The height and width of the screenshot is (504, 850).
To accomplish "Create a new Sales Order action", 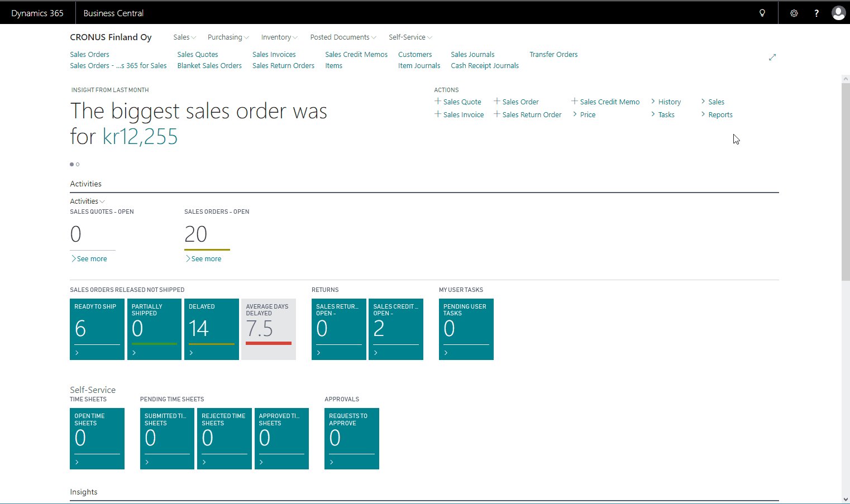I will tap(519, 102).
